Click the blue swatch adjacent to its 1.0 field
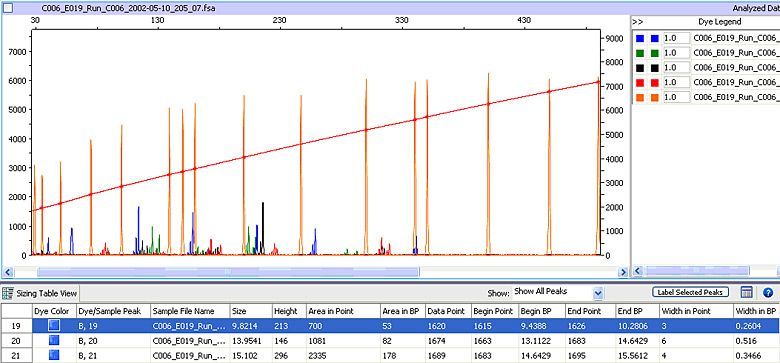Viewport: 780px width, 363px height. (x=655, y=38)
